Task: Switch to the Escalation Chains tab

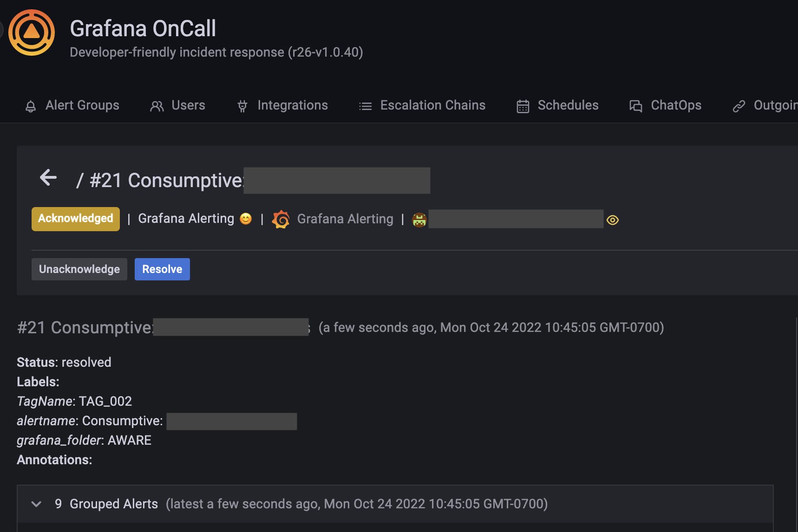Action: coord(432,105)
